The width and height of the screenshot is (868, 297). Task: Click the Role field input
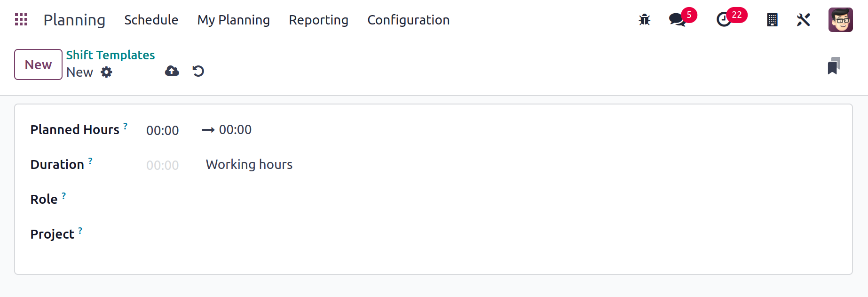click(282, 200)
